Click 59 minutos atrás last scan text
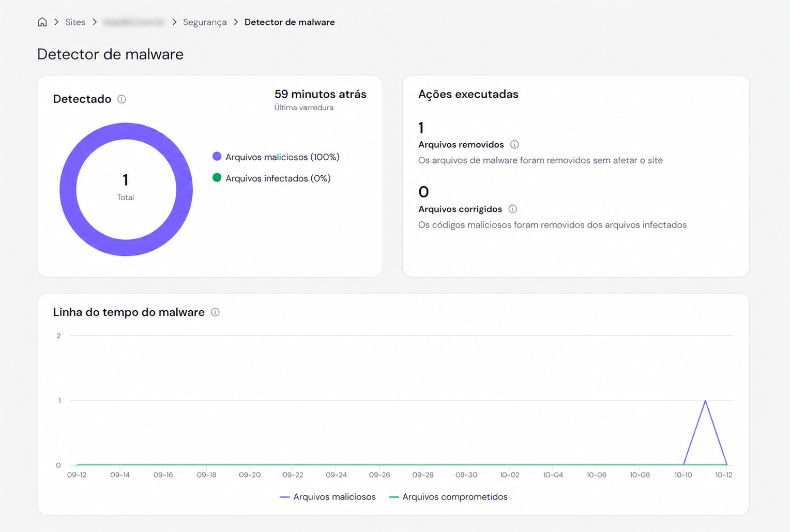Image resolution: width=790 pixels, height=532 pixels. (320, 94)
